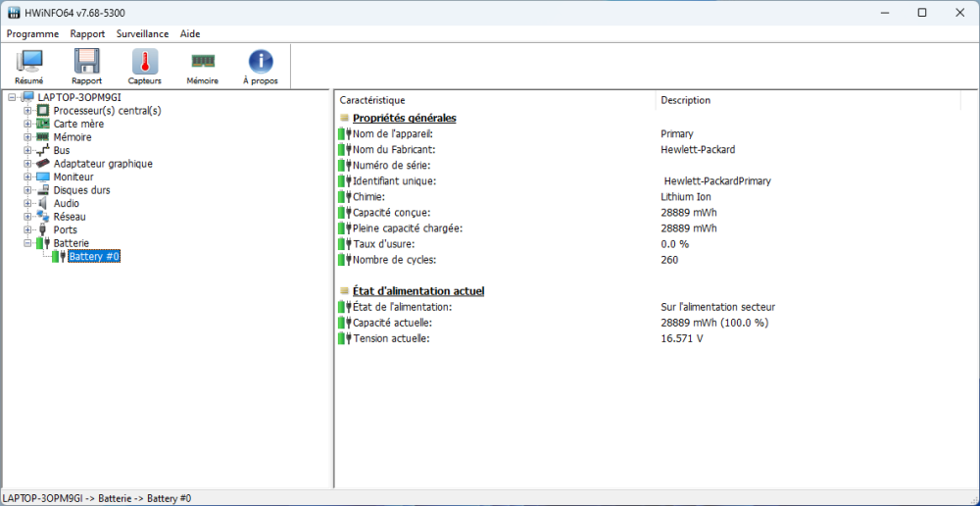
Task: Click the Réseau network icon
Action: (43, 217)
